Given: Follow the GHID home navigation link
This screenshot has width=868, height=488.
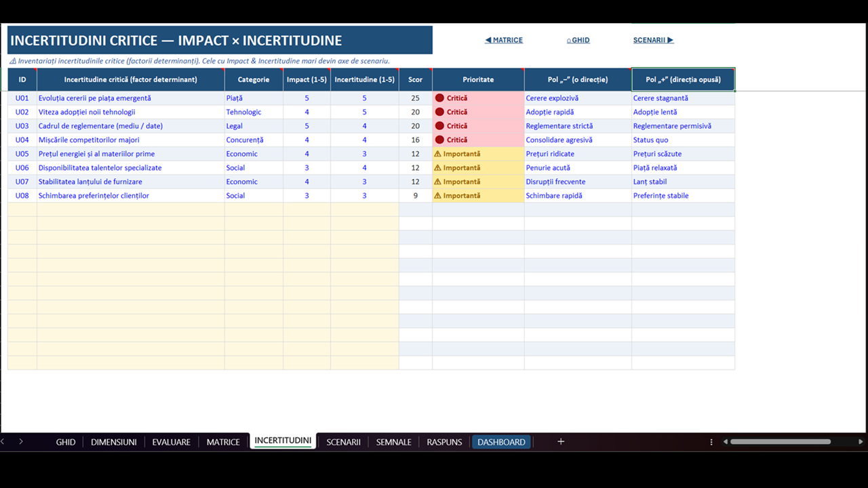Looking at the screenshot, I should pyautogui.click(x=578, y=40).
